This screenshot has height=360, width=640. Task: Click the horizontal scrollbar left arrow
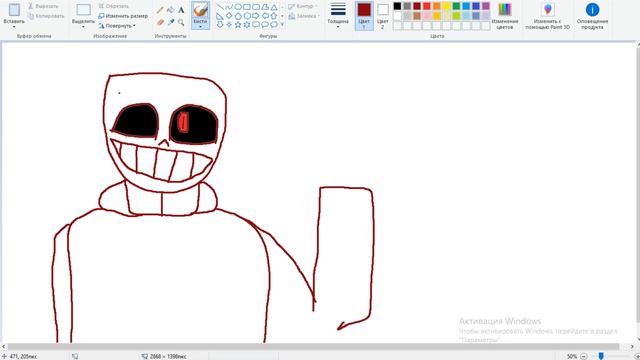[x=3, y=347]
